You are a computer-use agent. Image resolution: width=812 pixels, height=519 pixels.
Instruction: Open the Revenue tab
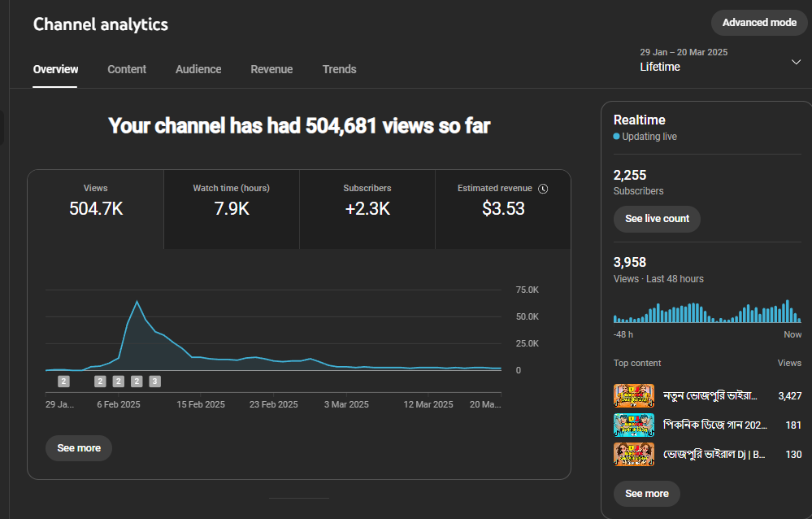pyautogui.click(x=271, y=69)
